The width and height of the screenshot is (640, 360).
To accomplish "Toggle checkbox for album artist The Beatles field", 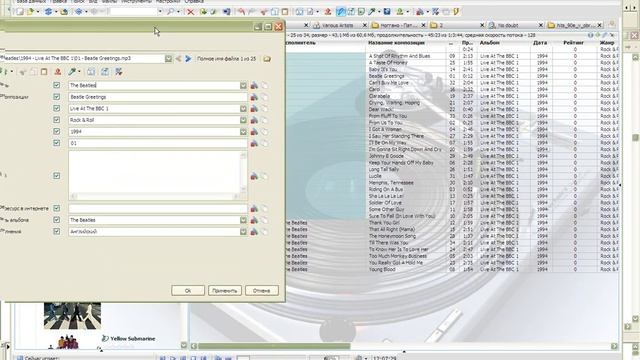I will 57,220.
